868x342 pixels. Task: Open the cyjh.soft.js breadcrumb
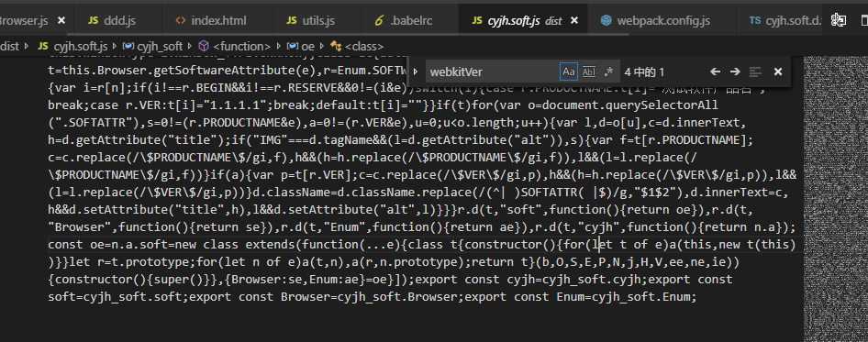click(73, 46)
